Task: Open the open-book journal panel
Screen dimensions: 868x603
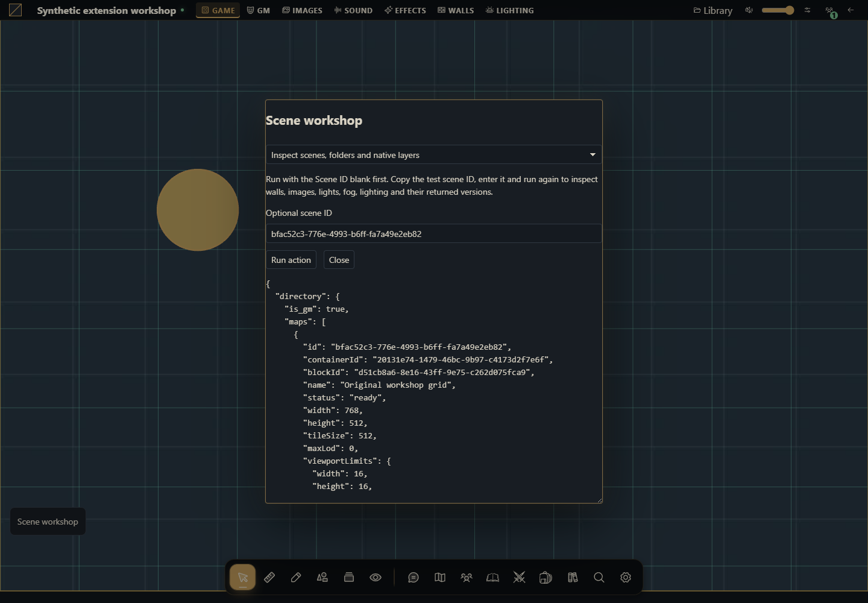Action: (493, 578)
